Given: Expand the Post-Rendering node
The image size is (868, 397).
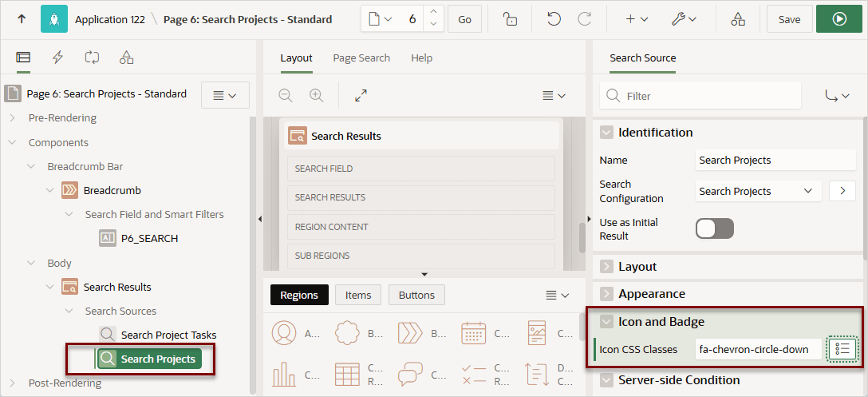Looking at the screenshot, I should (x=12, y=383).
